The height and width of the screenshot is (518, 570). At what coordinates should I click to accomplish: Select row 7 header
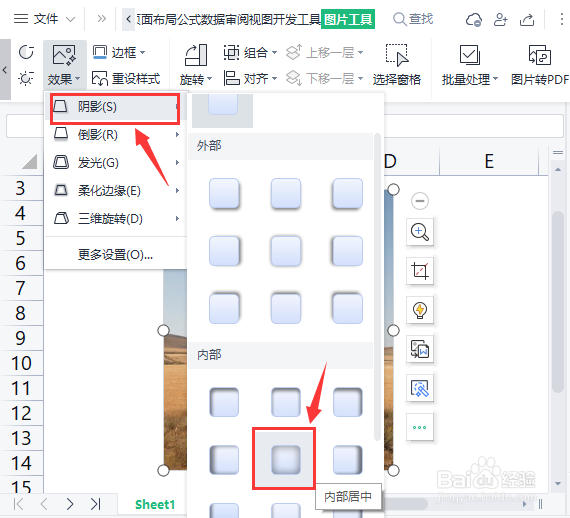point(21,288)
